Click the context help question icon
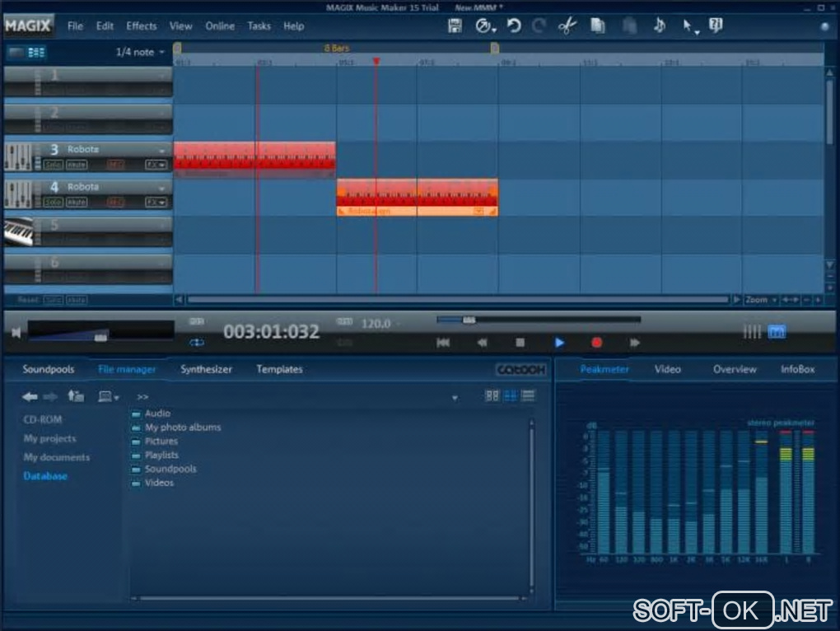Screen dimensions: 840x631 (716, 26)
